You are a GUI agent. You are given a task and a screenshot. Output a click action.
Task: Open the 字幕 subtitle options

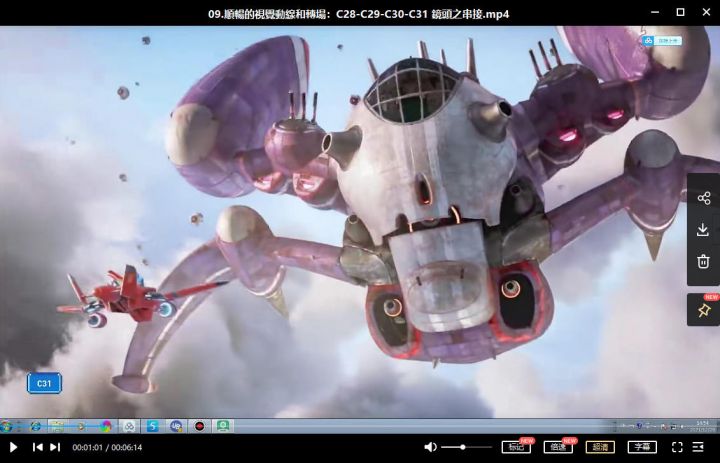(642, 447)
